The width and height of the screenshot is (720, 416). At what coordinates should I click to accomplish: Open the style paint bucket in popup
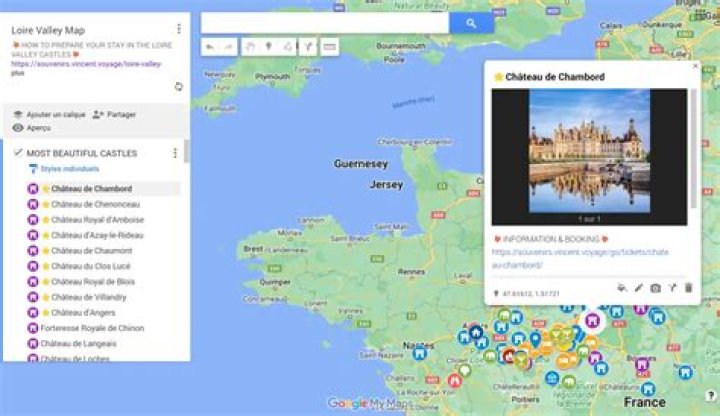(x=622, y=288)
